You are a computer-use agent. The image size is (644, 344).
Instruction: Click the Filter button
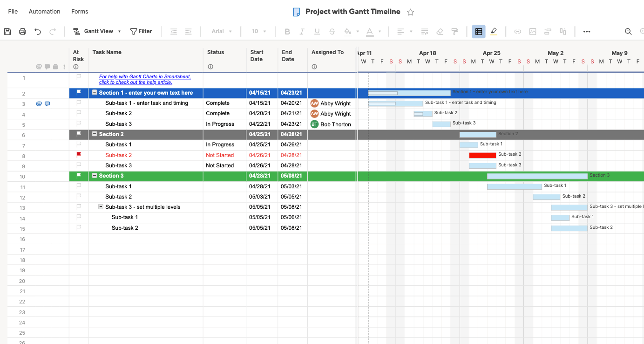pos(141,31)
